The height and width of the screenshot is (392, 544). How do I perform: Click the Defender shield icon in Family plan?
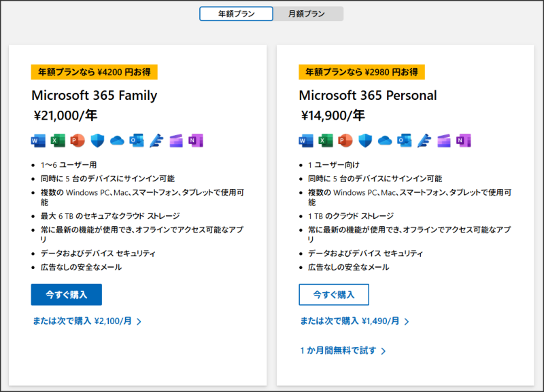[x=97, y=141]
